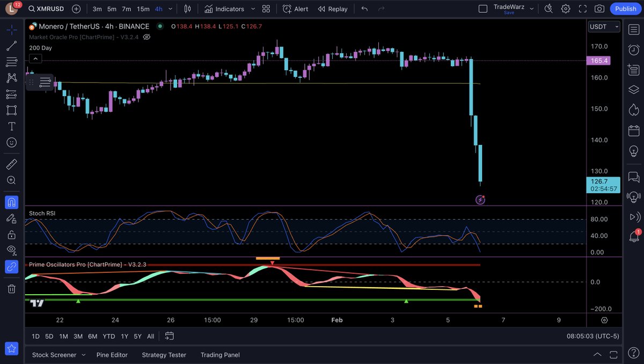Viewport: 644px width, 364px height.
Task: Toggle drawing sync link icon
Action: click(11, 266)
